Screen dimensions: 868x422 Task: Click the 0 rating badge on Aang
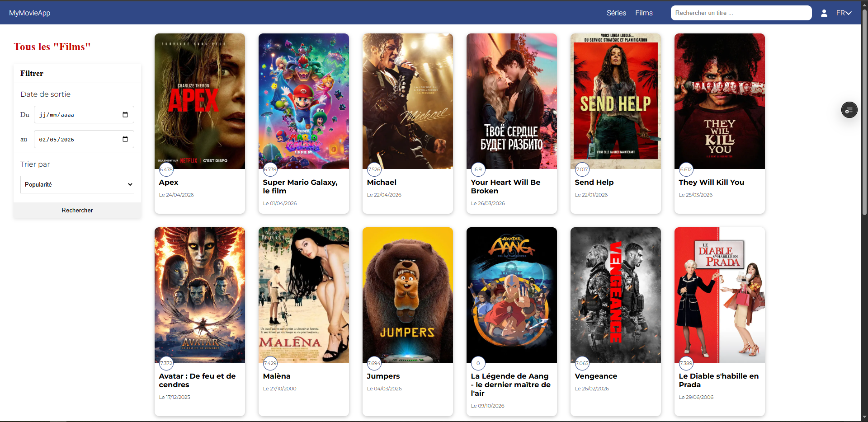478,363
